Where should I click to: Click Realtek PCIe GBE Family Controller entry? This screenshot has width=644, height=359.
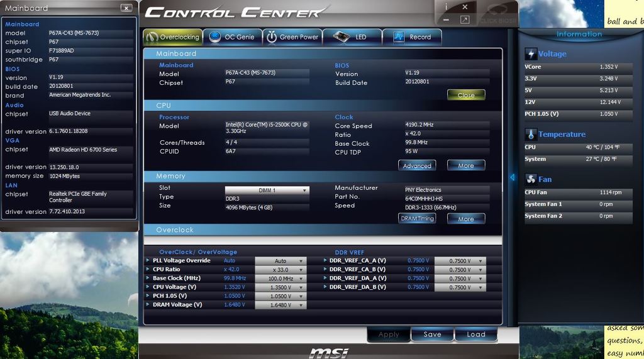pos(77,197)
